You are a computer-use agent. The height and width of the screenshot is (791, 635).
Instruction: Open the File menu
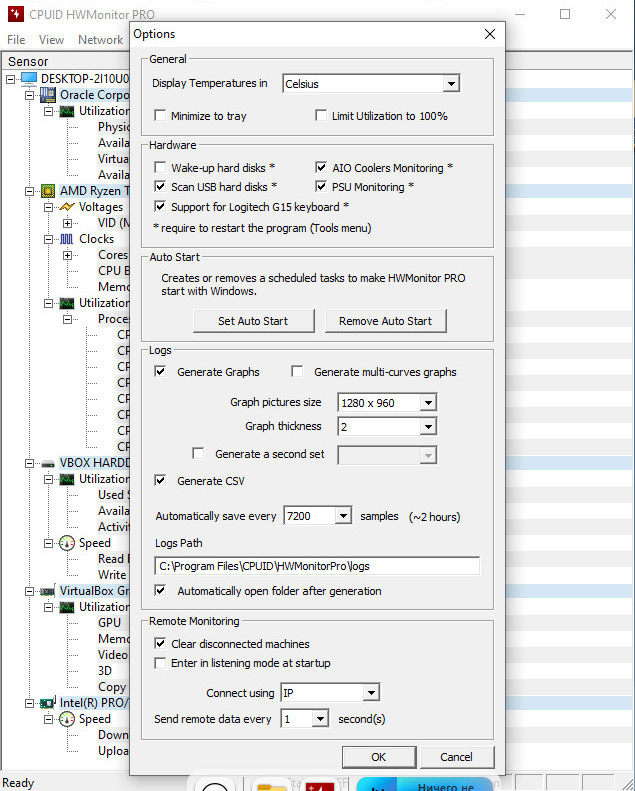tap(16, 40)
